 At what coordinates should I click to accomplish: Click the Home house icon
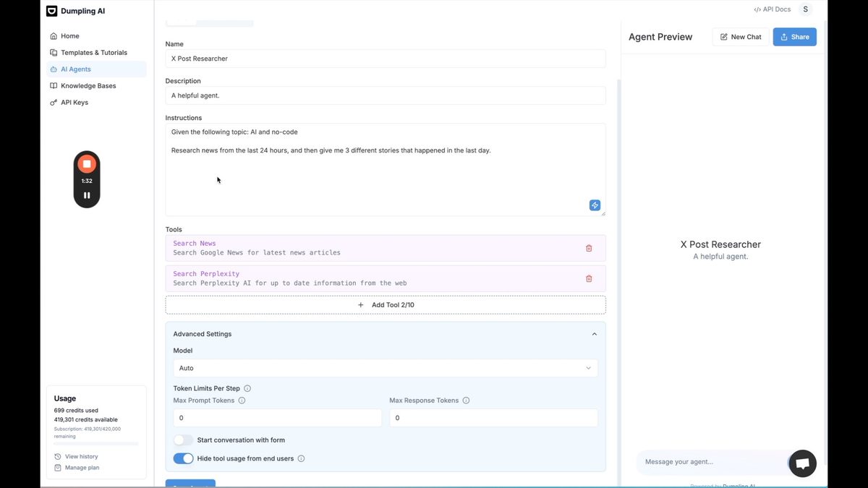tap(54, 36)
